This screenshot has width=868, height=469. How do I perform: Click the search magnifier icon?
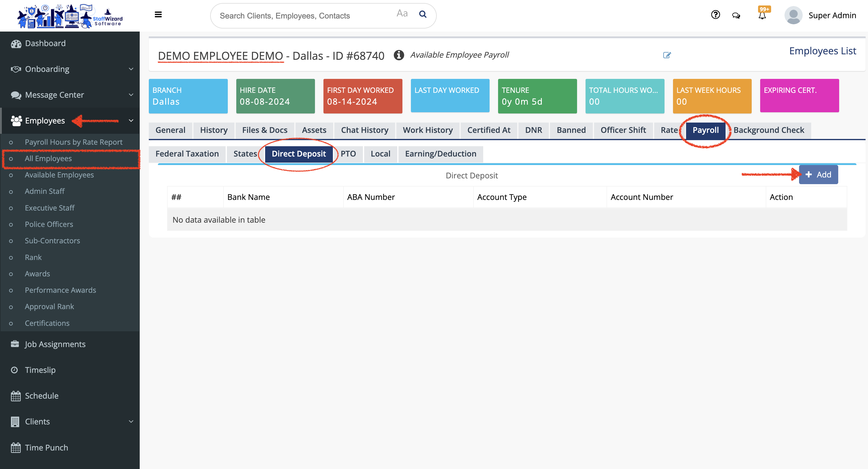pyautogui.click(x=422, y=14)
